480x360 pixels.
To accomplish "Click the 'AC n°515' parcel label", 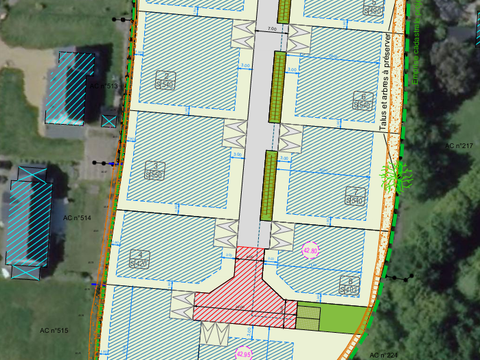I will (54, 330).
